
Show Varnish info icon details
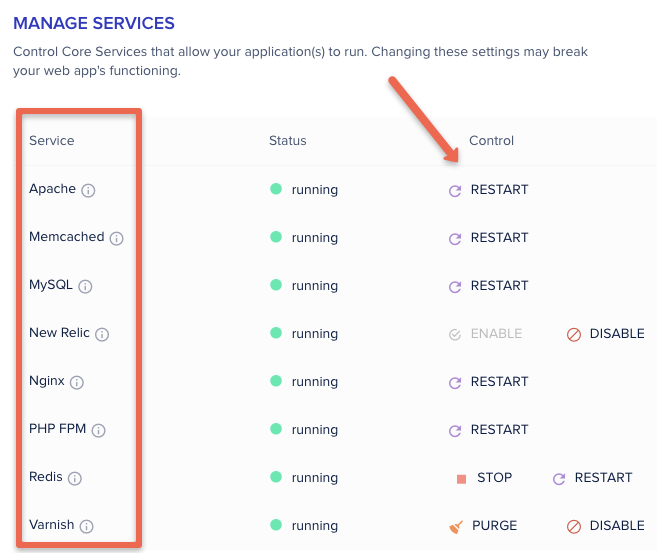(86, 526)
